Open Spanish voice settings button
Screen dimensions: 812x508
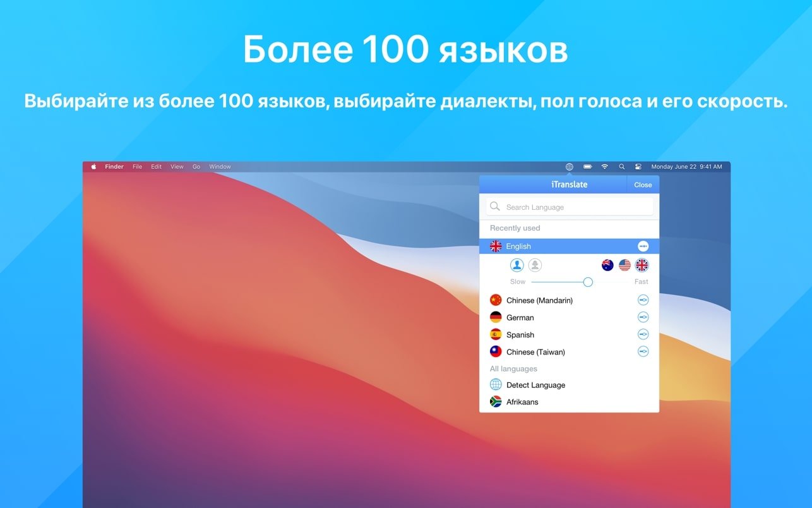643,334
